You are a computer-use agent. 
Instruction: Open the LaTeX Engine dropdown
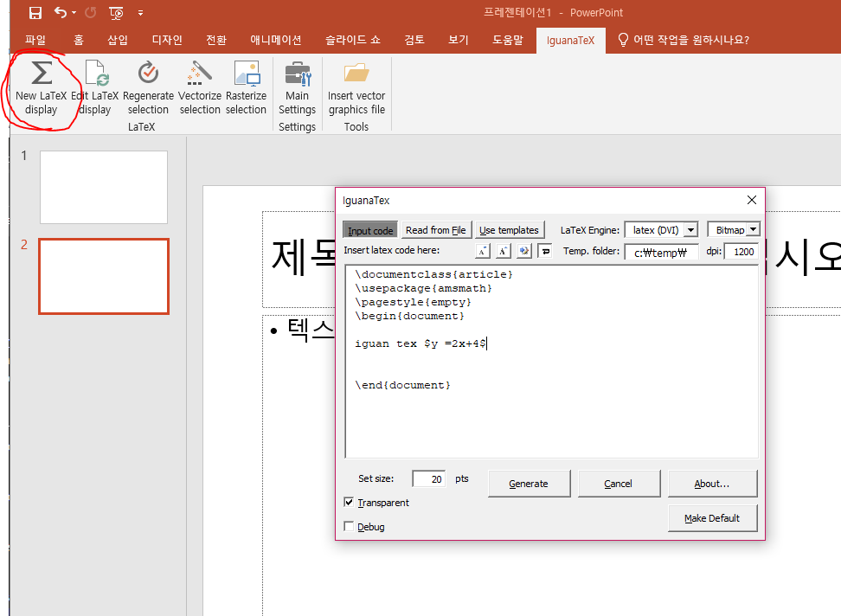[x=690, y=228]
